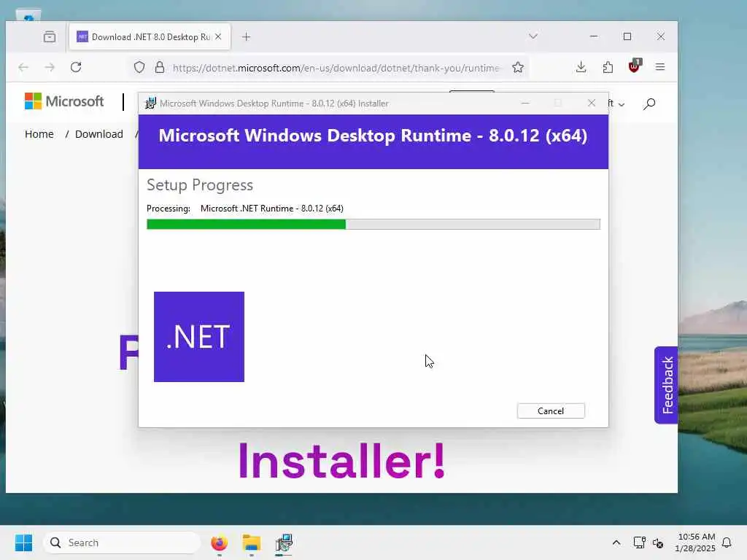The image size is (747, 560).
Task: Cancel the .NET runtime installation
Action: 551,411
